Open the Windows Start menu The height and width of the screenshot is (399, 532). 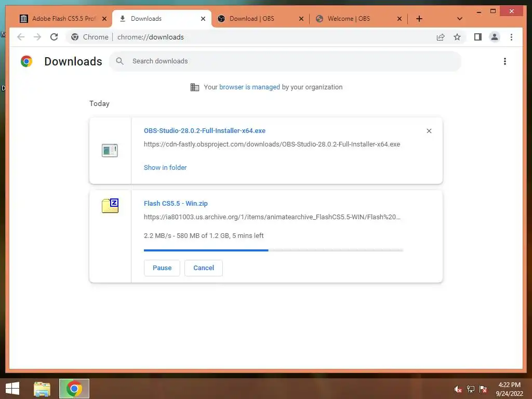(x=12, y=389)
